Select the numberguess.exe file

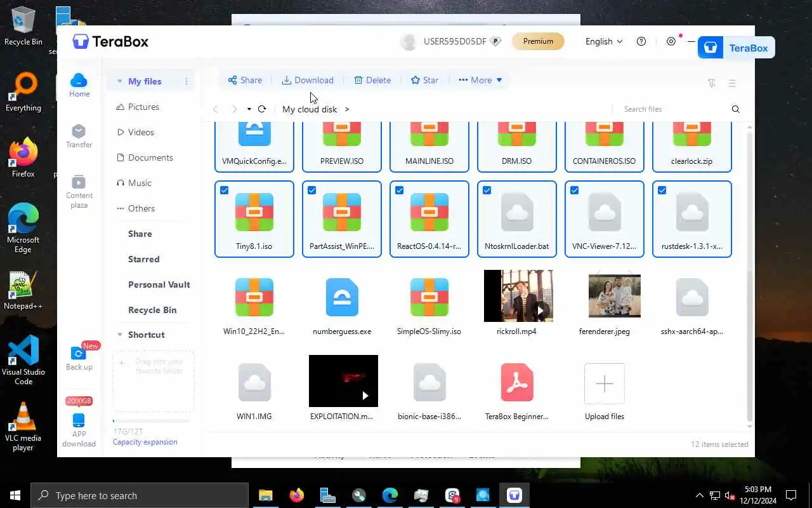click(x=342, y=304)
